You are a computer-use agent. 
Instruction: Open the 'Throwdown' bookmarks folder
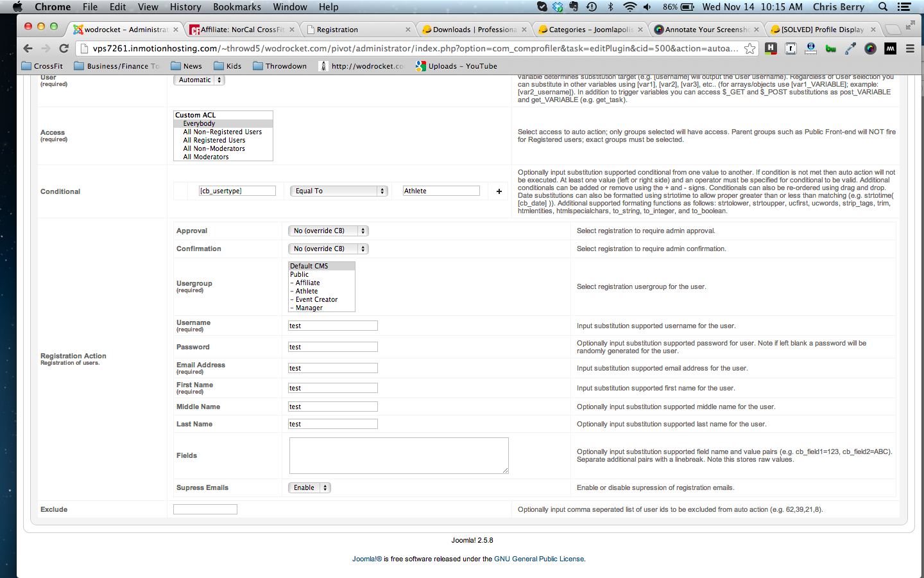tap(280, 66)
